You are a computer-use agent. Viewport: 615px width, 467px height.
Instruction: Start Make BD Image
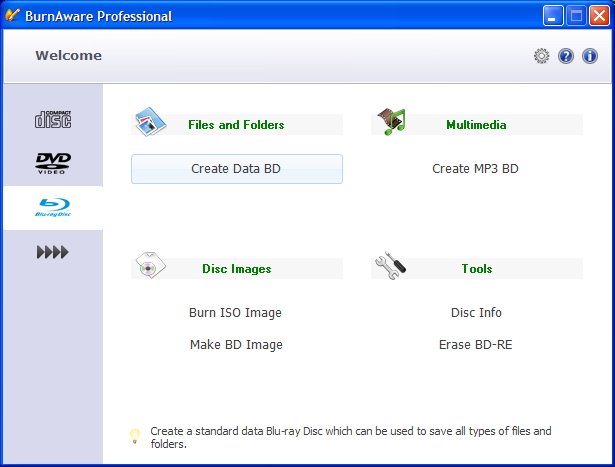[236, 345]
